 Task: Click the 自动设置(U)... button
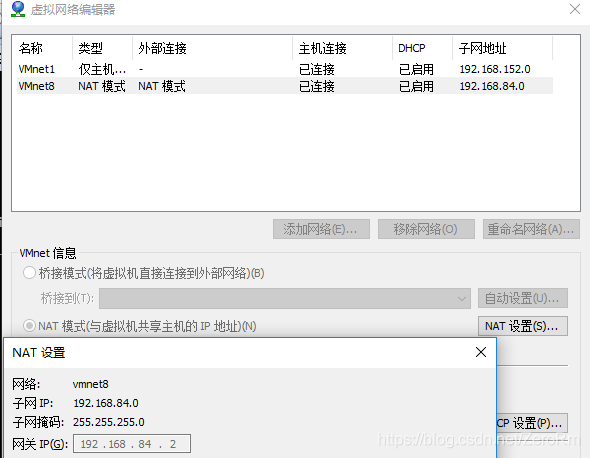(x=523, y=298)
